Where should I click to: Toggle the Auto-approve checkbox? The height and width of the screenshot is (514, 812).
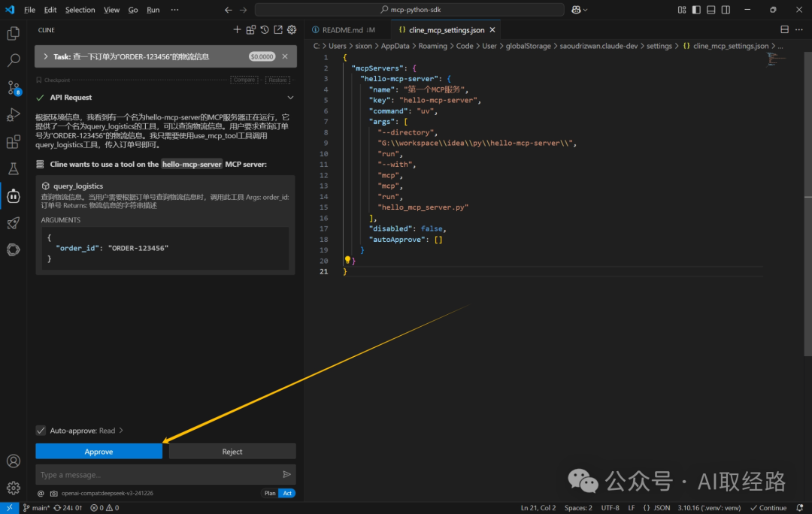41,430
